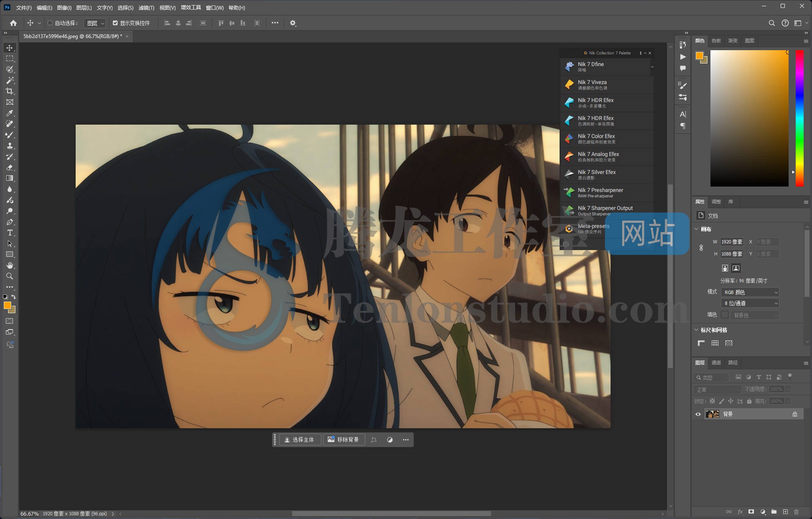Open the 8 bits/channel dropdown
Viewport: 812px width, 519px height.
coord(750,303)
